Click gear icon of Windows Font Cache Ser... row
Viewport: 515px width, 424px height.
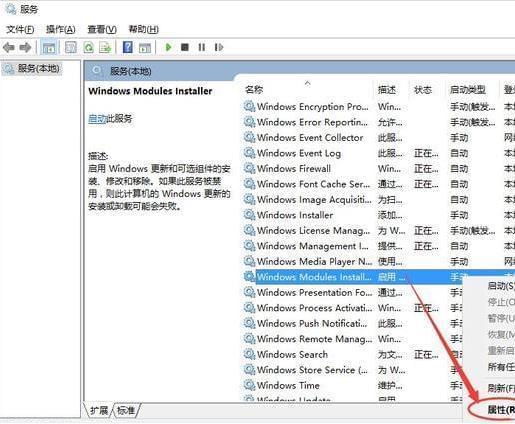[x=249, y=184]
